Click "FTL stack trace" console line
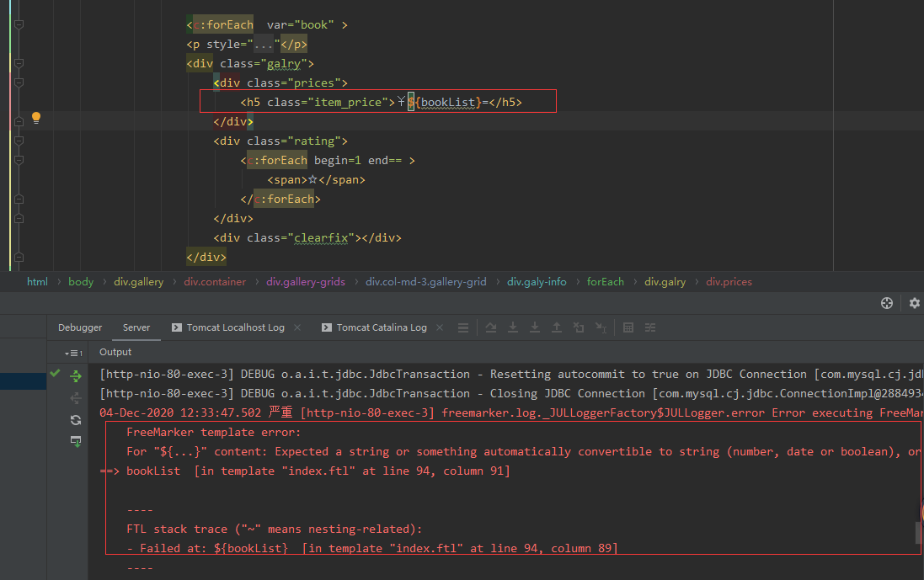This screenshot has width=924, height=580. (274, 529)
